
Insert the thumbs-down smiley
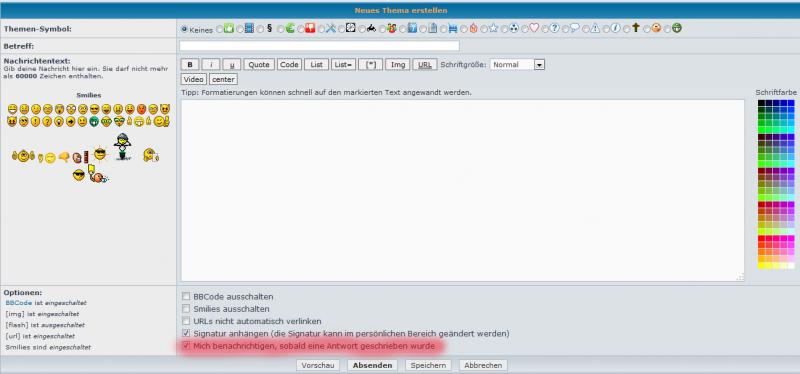[x=64, y=157]
